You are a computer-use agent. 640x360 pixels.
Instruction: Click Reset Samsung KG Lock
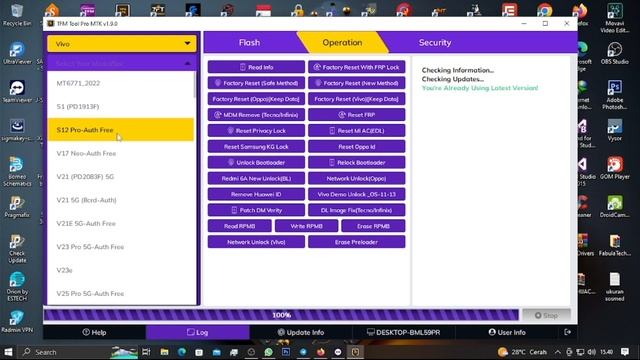(256, 147)
